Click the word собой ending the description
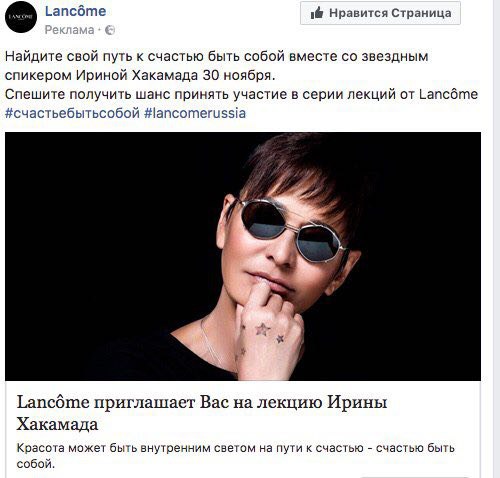 coord(35,464)
